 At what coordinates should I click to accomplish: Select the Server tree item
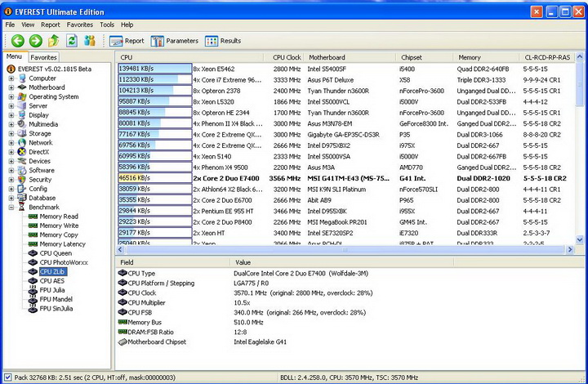[x=38, y=105]
